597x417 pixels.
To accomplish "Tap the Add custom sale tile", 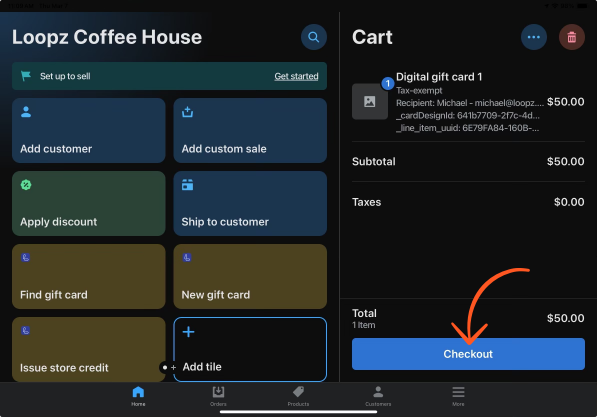I will [x=250, y=130].
